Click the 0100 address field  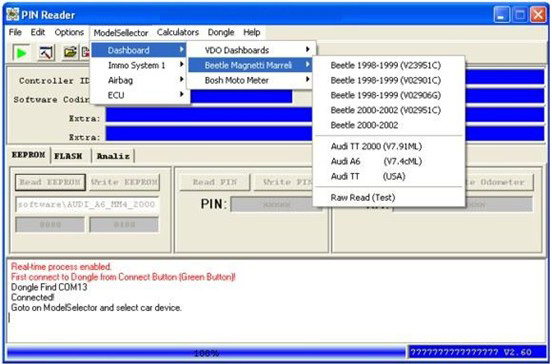click(124, 225)
